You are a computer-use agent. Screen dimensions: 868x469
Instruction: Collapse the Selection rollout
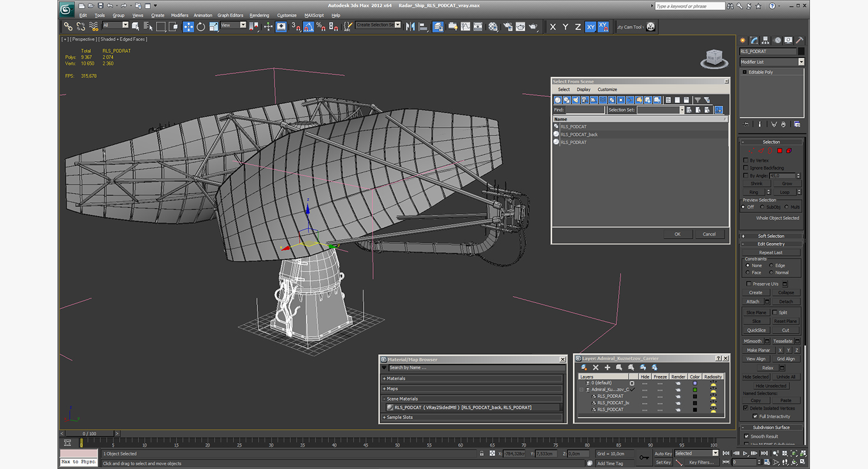point(771,142)
